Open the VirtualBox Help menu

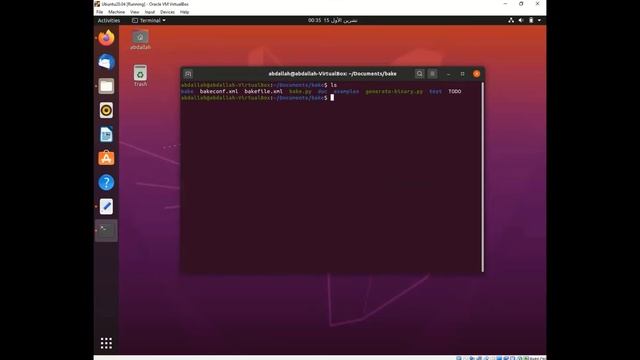(x=184, y=12)
